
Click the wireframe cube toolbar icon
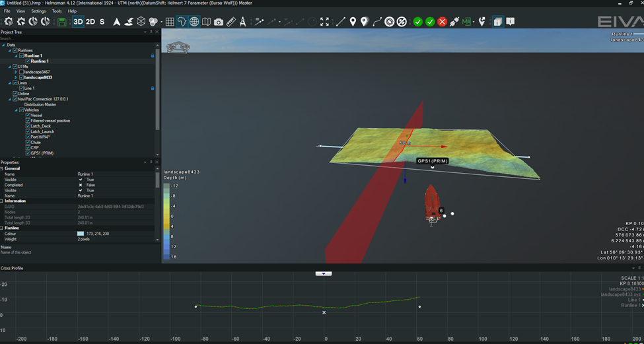[x=141, y=22]
